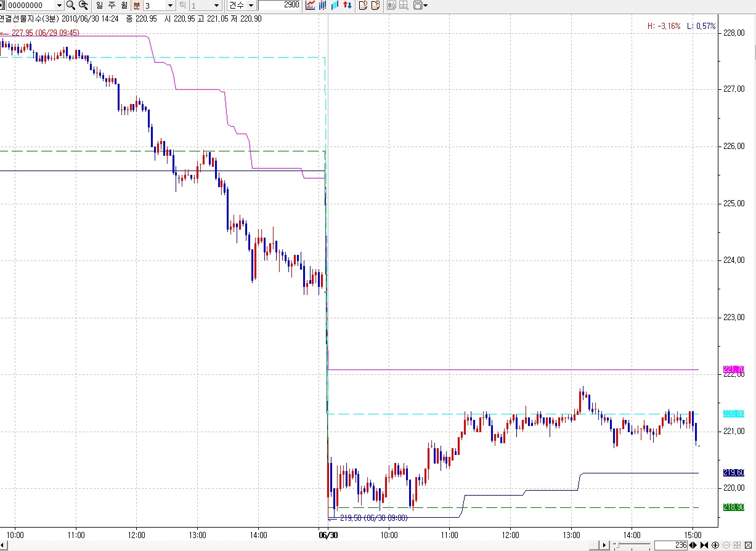
Task: Click the 2900 data count input field
Action: [x=279, y=6]
